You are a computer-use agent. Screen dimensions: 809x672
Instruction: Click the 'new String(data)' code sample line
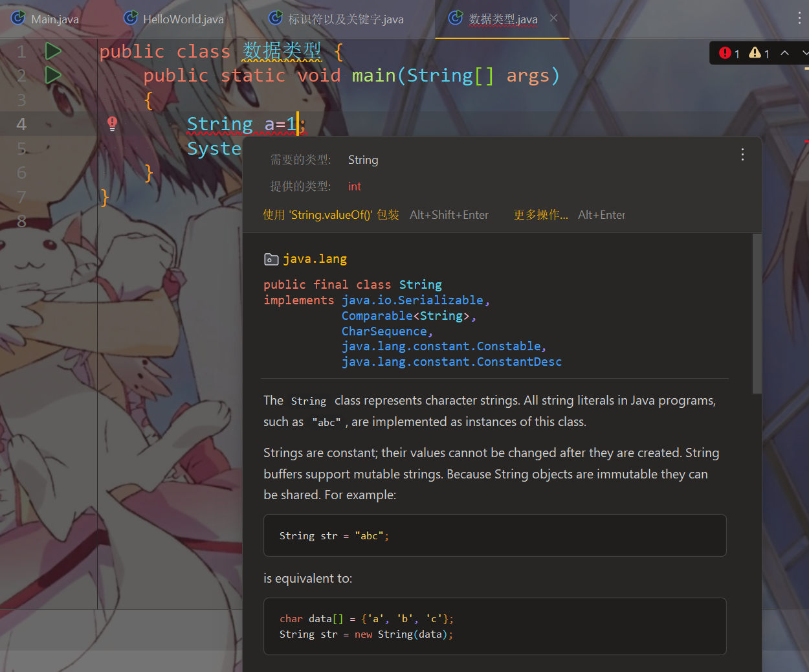[x=366, y=634]
